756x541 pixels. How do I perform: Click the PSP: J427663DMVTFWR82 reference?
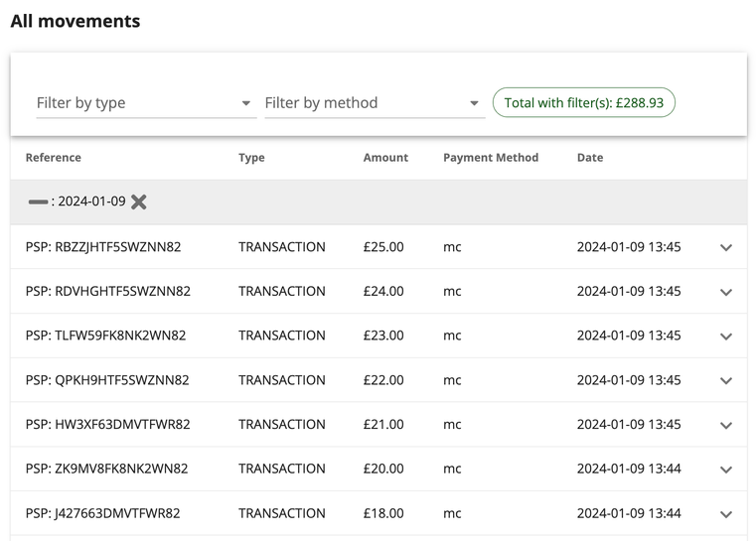(x=103, y=514)
